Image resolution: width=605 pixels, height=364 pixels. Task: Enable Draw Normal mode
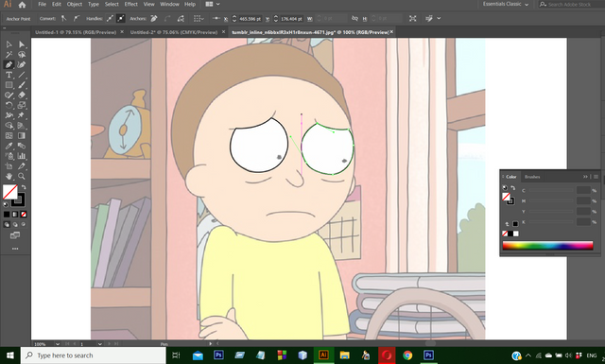(x=7, y=224)
